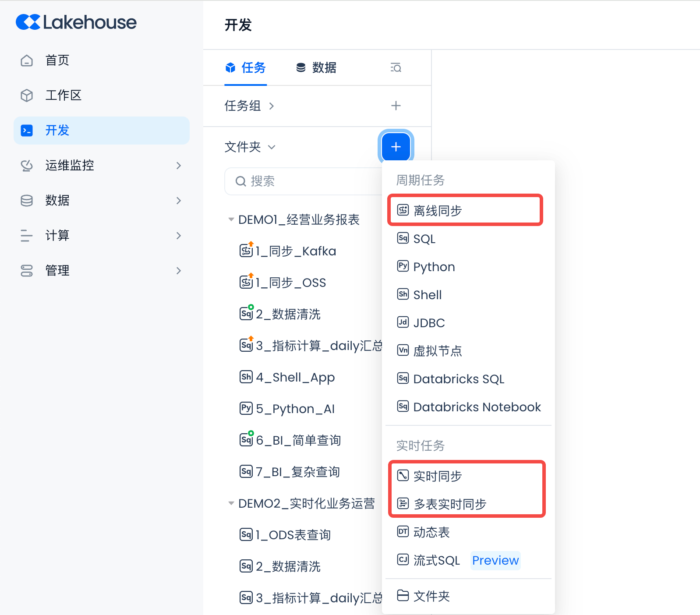Switch to the 任务 tab
The height and width of the screenshot is (615, 700).
[246, 68]
